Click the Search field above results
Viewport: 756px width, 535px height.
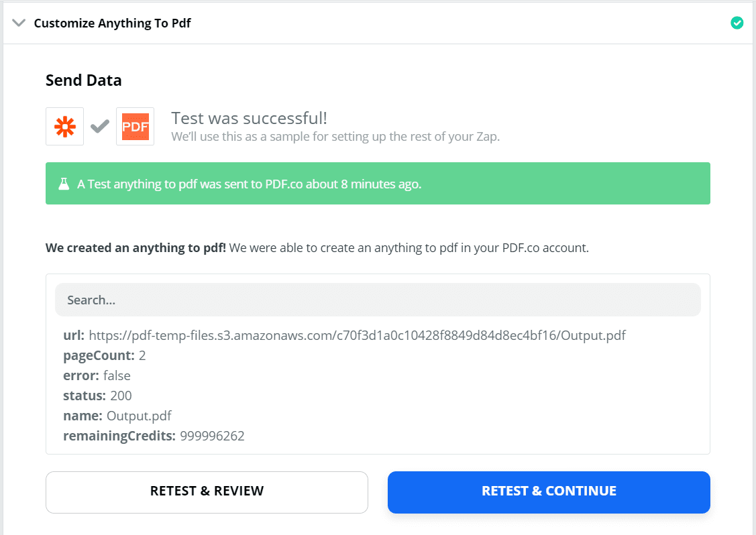377,300
